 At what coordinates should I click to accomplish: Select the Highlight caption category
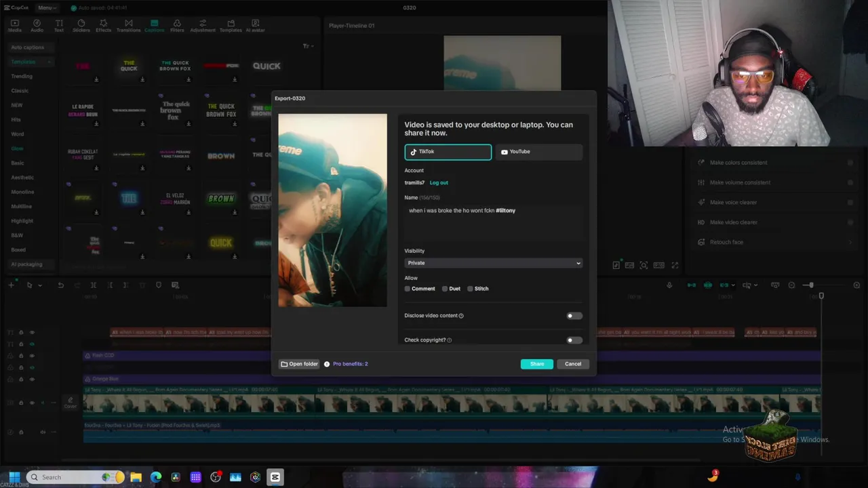(22, 221)
